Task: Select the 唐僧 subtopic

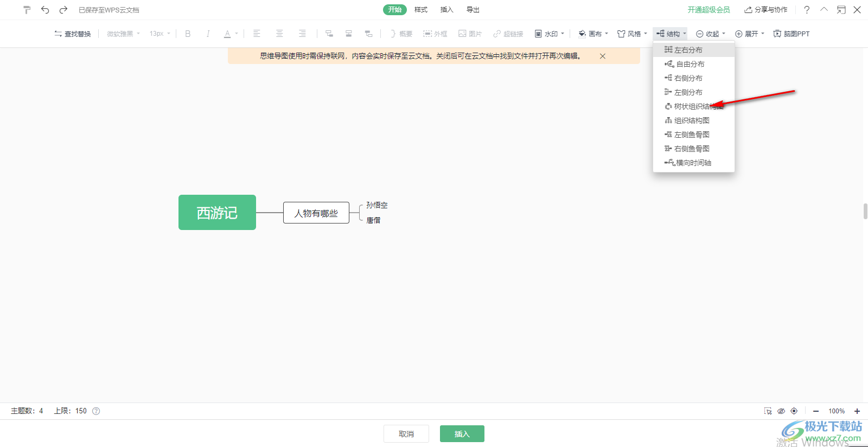Action: pyautogui.click(x=373, y=220)
